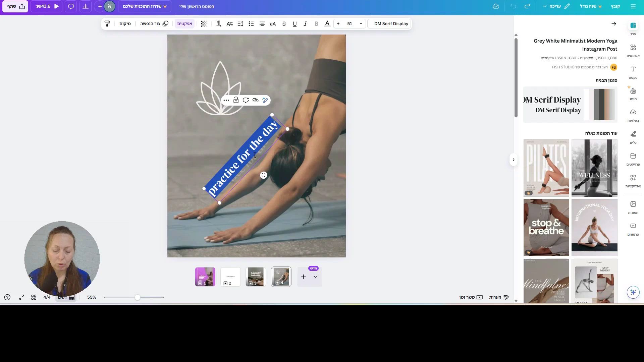
Task: Click the copy style paint roller icon
Action: [x=107, y=24]
